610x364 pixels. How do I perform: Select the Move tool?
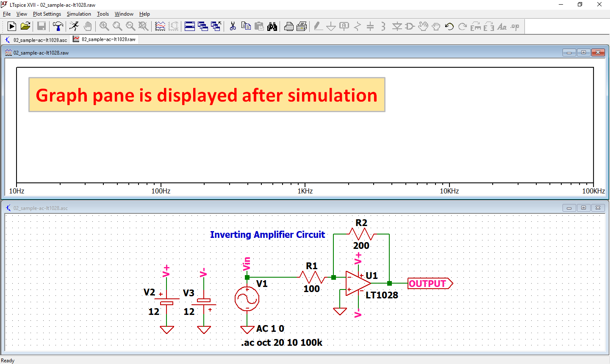point(423,26)
